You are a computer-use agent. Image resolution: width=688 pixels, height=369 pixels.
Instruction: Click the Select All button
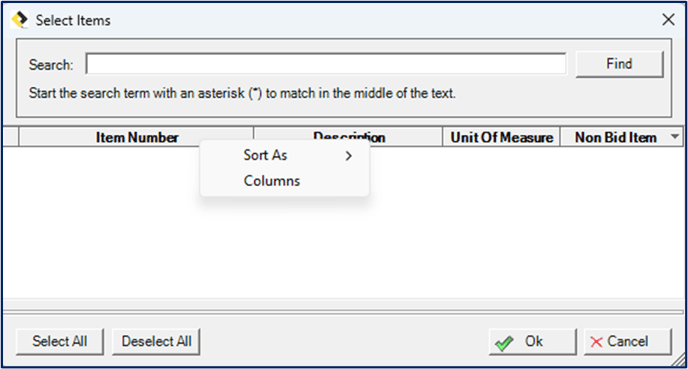coord(60,341)
